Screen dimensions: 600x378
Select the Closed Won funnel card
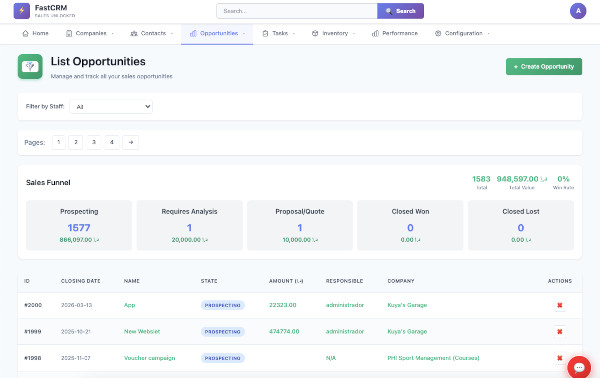tap(410, 225)
